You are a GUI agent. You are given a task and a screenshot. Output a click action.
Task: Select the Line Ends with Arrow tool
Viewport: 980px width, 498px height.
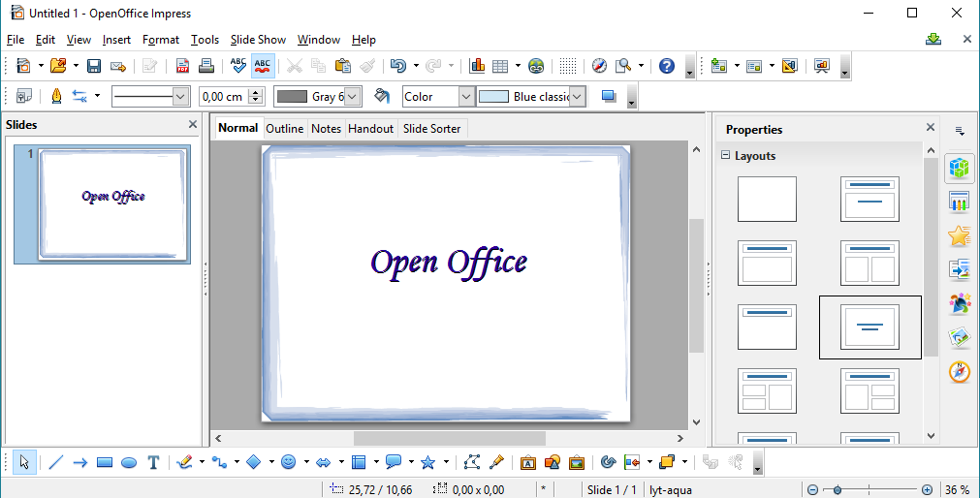[80, 462]
